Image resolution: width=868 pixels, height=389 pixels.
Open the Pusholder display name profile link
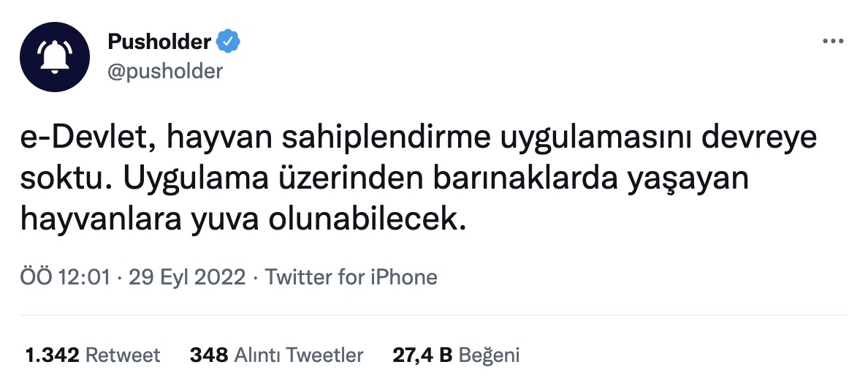[x=159, y=42]
